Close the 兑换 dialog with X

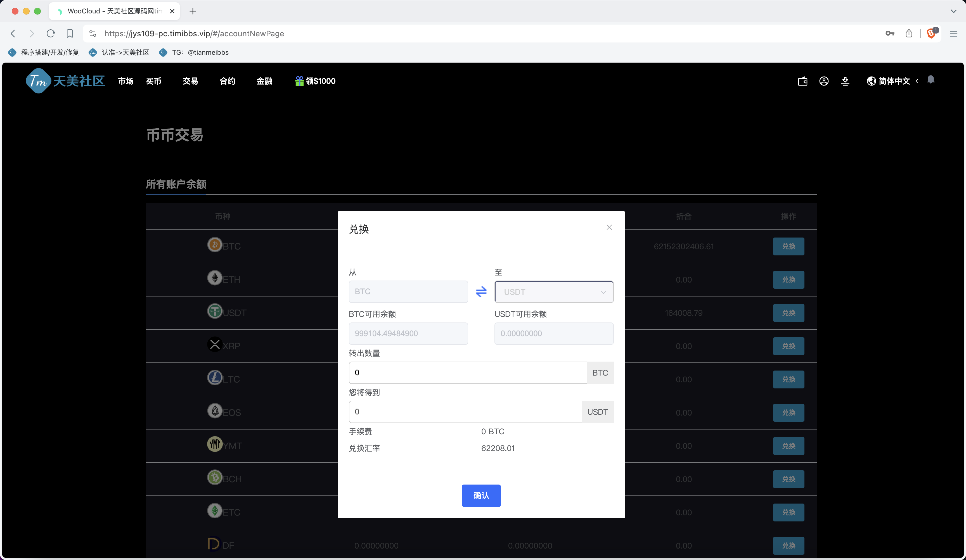tap(609, 227)
